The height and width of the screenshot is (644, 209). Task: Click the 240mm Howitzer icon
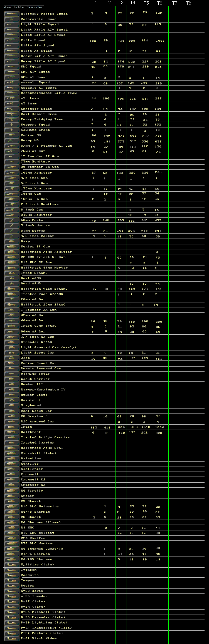tap(12, 215)
